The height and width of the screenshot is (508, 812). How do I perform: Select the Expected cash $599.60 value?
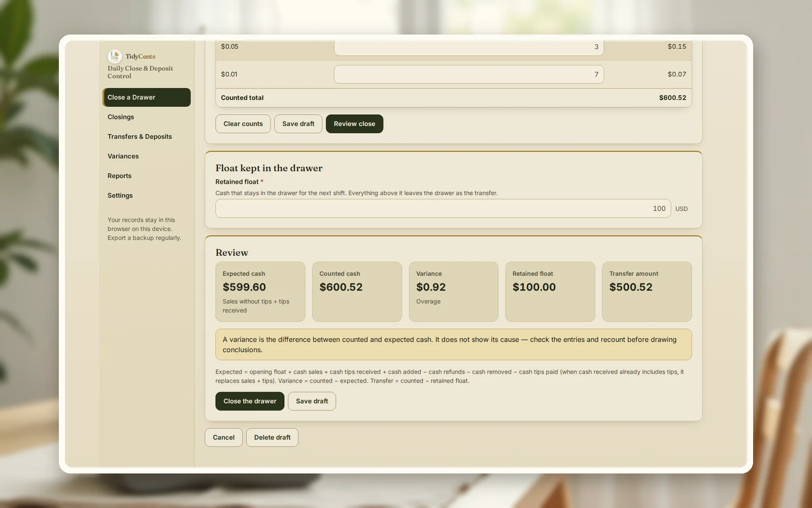pos(244,287)
